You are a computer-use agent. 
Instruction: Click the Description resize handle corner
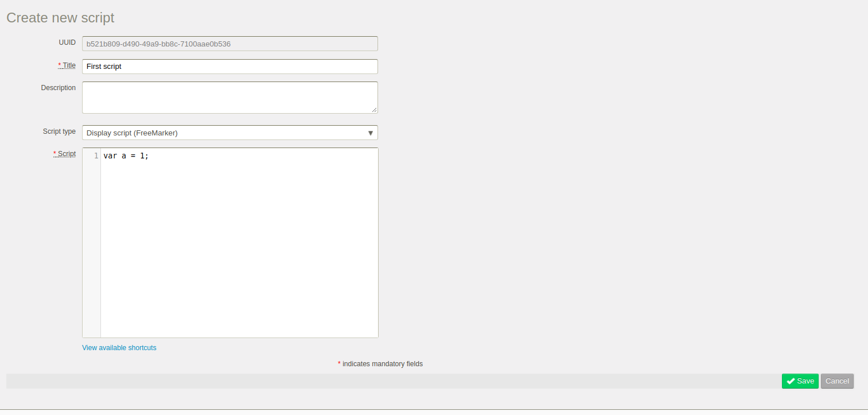click(375, 110)
